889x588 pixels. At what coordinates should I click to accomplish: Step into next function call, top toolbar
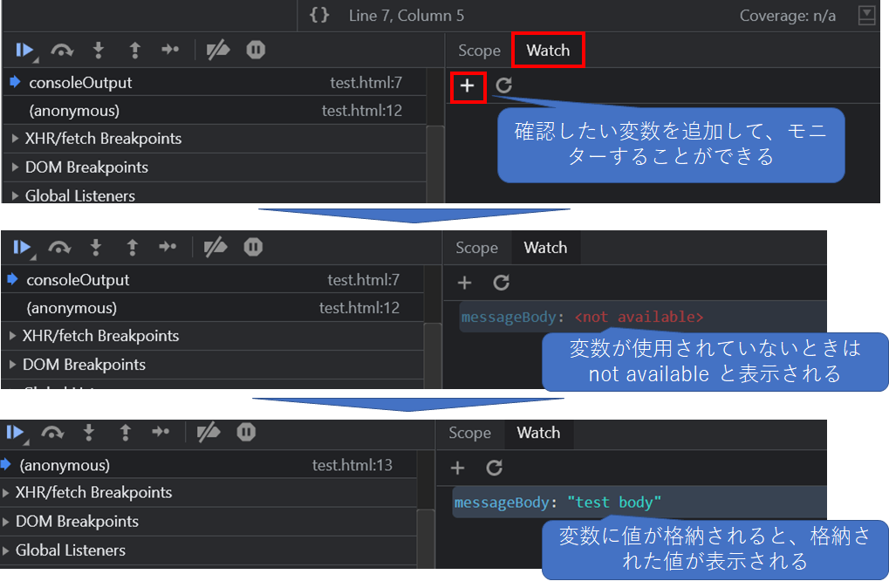tap(98, 51)
